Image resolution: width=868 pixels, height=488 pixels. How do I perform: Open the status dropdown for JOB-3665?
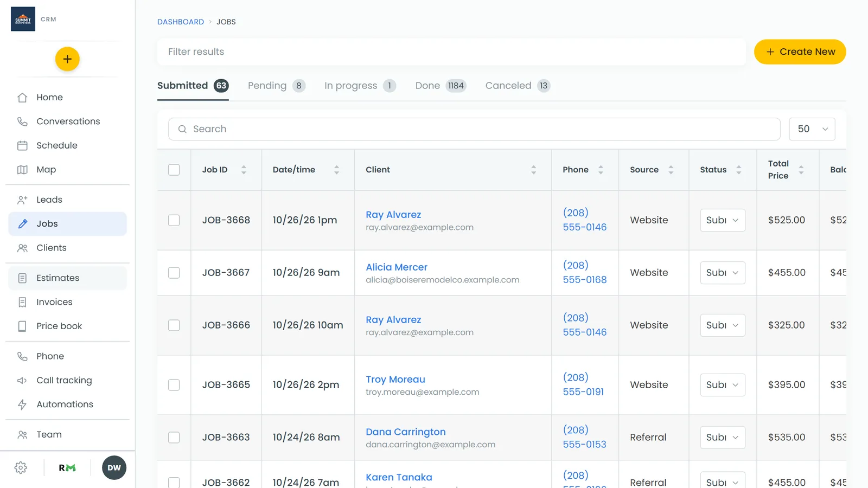pos(723,385)
